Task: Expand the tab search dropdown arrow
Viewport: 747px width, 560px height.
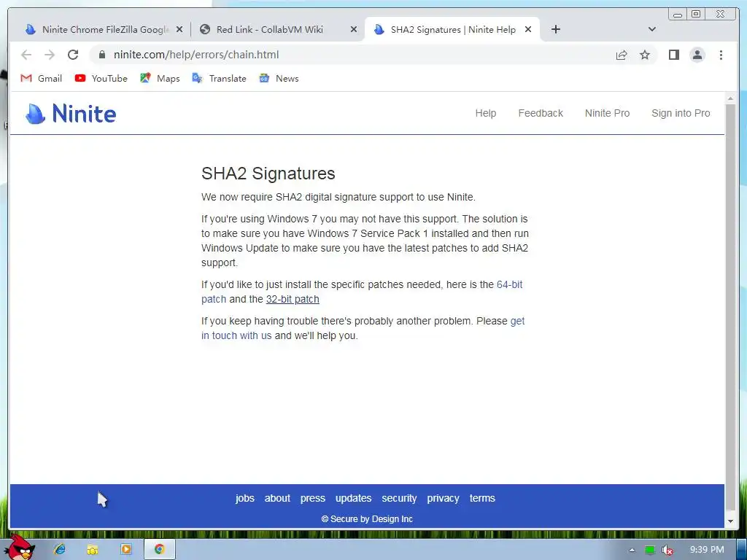Action: pyautogui.click(x=652, y=29)
